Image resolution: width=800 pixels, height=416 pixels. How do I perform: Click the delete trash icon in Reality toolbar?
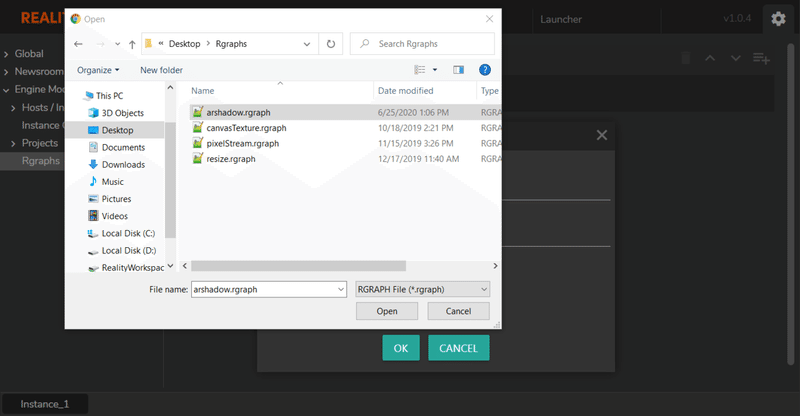(x=686, y=58)
